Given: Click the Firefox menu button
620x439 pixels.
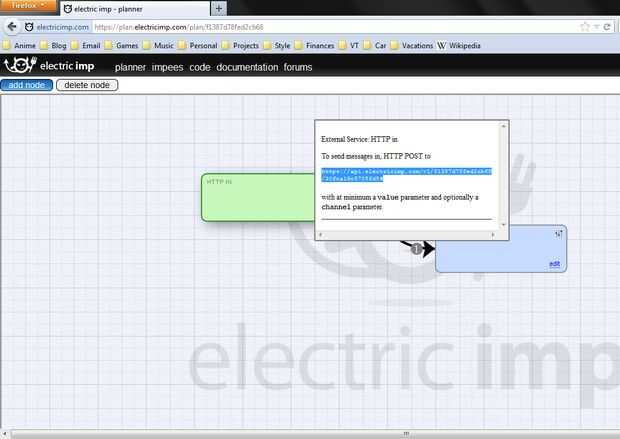Looking at the screenshot, I should (28, 6).
